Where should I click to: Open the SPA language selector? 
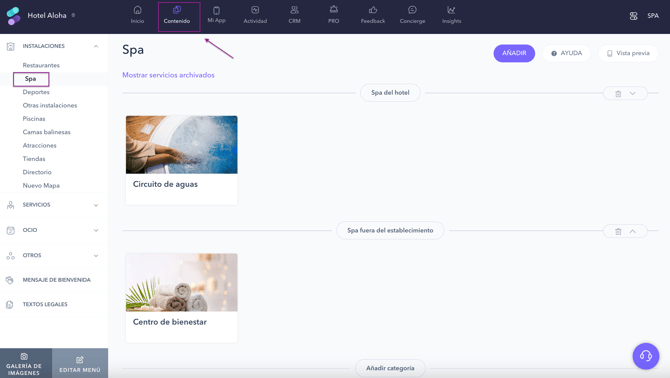click(x=653, y=16)
